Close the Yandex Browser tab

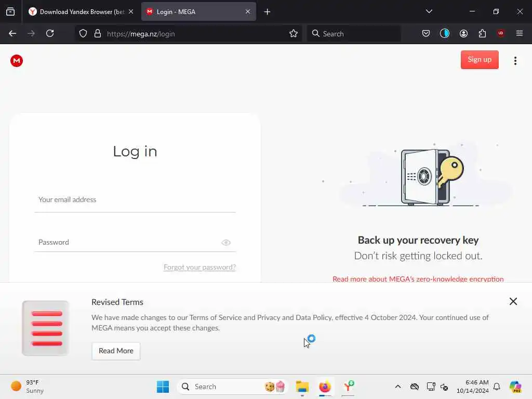pos(130,11)
